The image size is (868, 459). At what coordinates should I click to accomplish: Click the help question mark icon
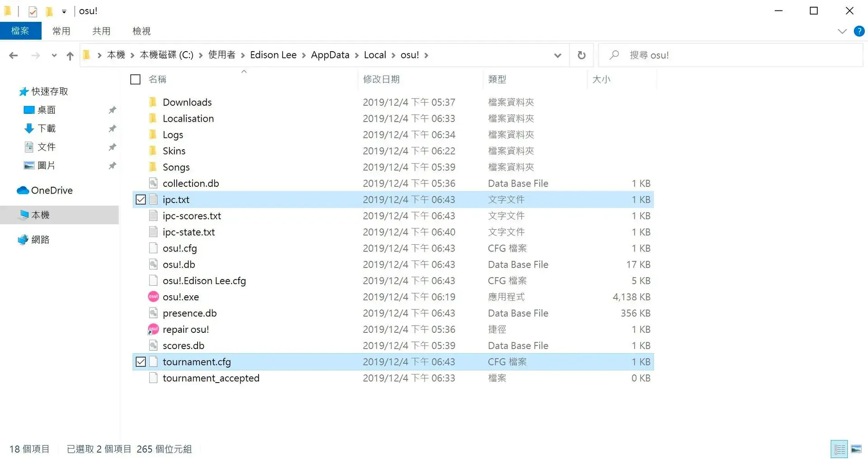(859, 31)
